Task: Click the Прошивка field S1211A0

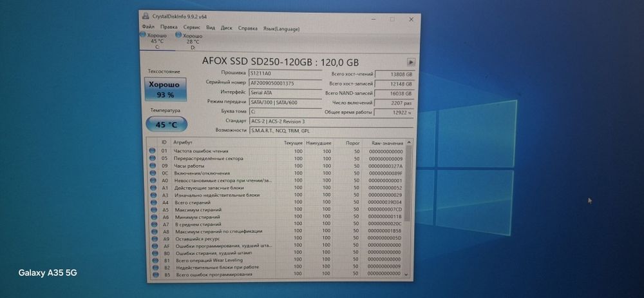Action: pos(285,74)
